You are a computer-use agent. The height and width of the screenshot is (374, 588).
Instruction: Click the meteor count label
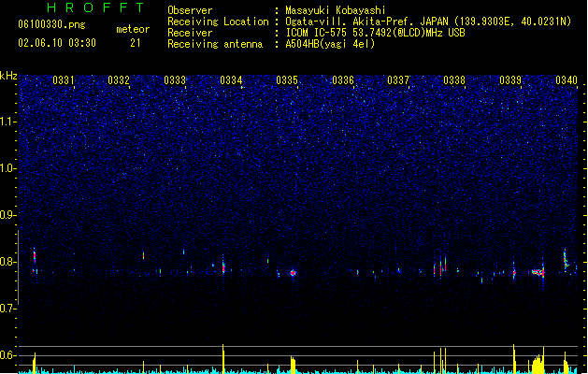[x=133, y=29]
